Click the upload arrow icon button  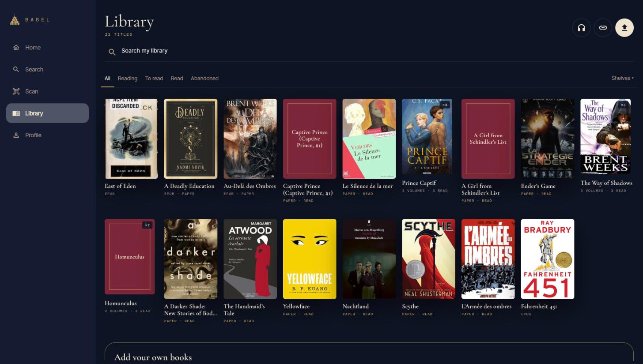point(624,28)
